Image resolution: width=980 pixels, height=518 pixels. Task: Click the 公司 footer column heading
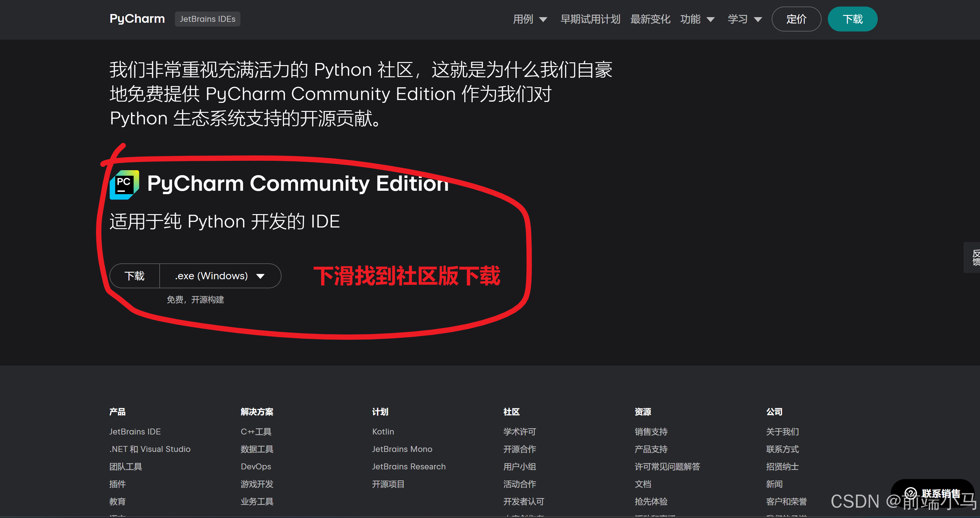(774, 412)
